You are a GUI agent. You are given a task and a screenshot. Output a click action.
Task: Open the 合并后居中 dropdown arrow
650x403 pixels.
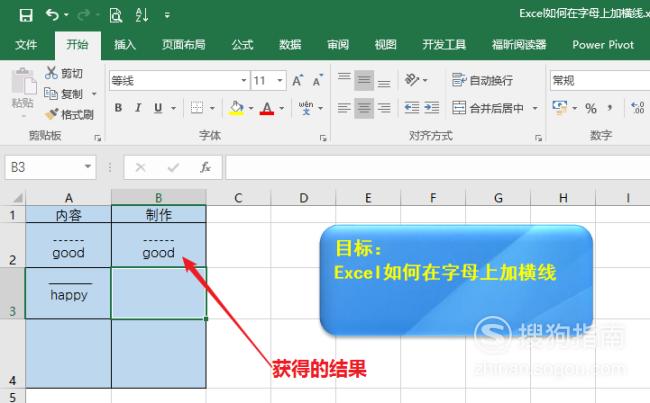535,108
